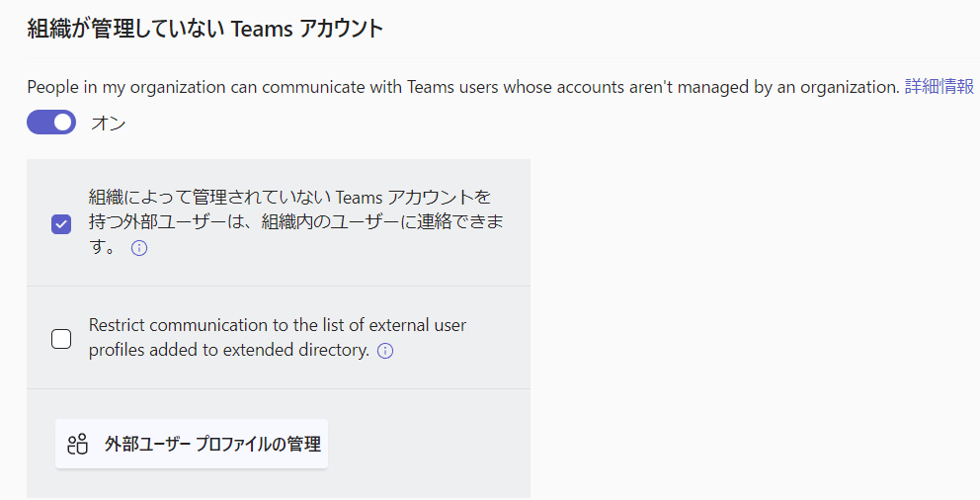The height and width of the screenshot is (500, 980).
Task: Click the info icon after extended directory text
Action: click(x=385, y=351)
